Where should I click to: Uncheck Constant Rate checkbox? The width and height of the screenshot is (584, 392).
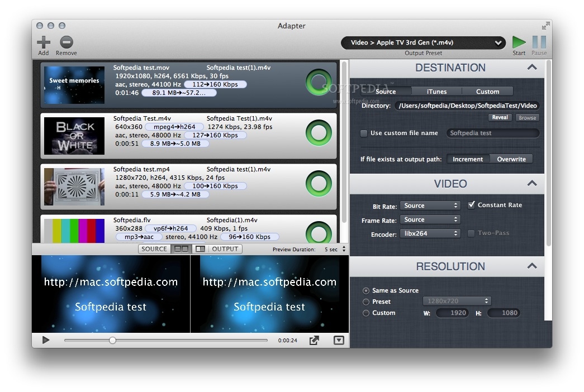tap(471, 205)
